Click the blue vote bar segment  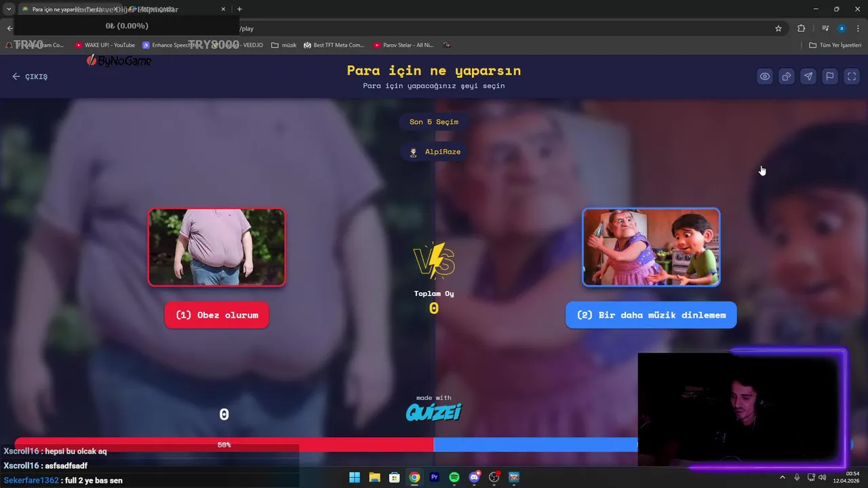pos(536,445)
